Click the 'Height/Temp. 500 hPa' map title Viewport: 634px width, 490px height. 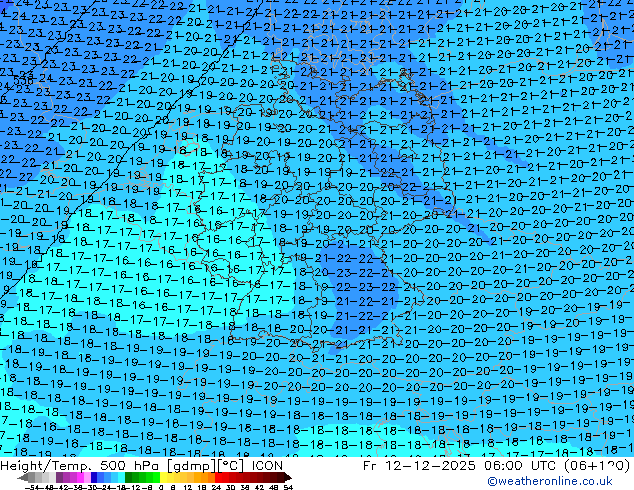click(80, 466)
